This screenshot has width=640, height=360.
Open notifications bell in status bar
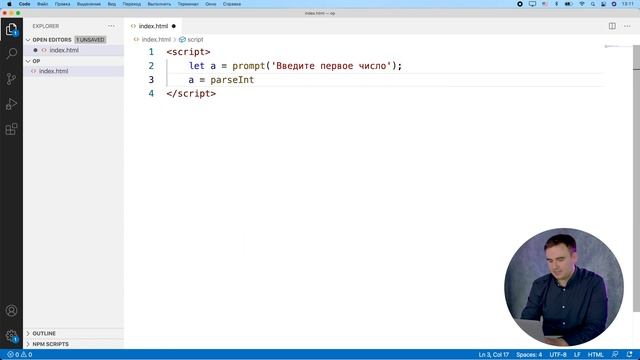click(x=629, y=354)
